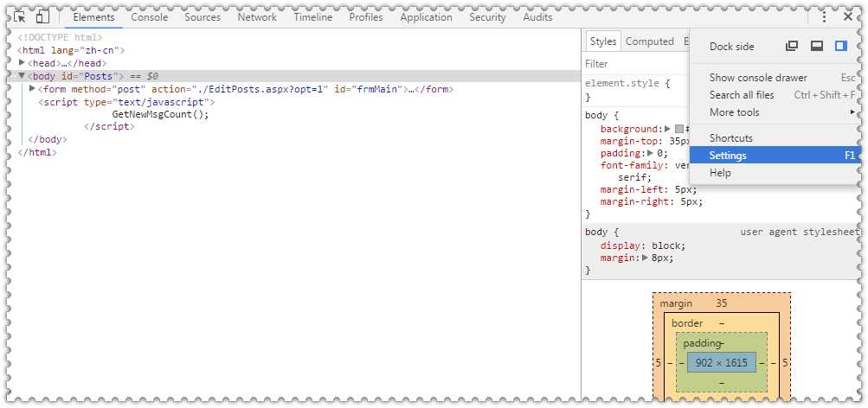Activate the element inspector arrow icon

pos(20,16)
